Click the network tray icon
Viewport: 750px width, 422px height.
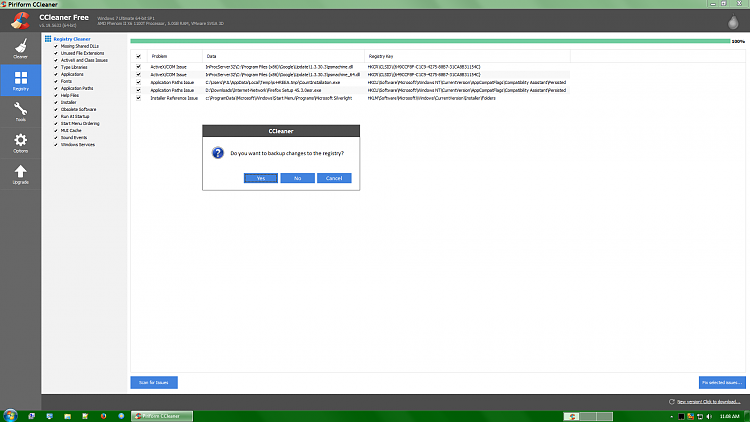(700, 416)
